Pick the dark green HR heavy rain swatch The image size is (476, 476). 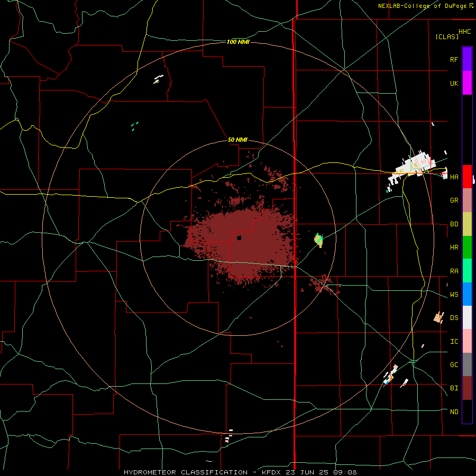(x=467, y=248)
